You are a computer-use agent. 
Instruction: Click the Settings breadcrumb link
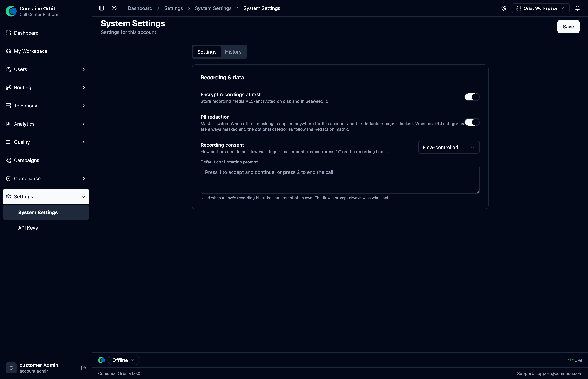click(174, 8)
